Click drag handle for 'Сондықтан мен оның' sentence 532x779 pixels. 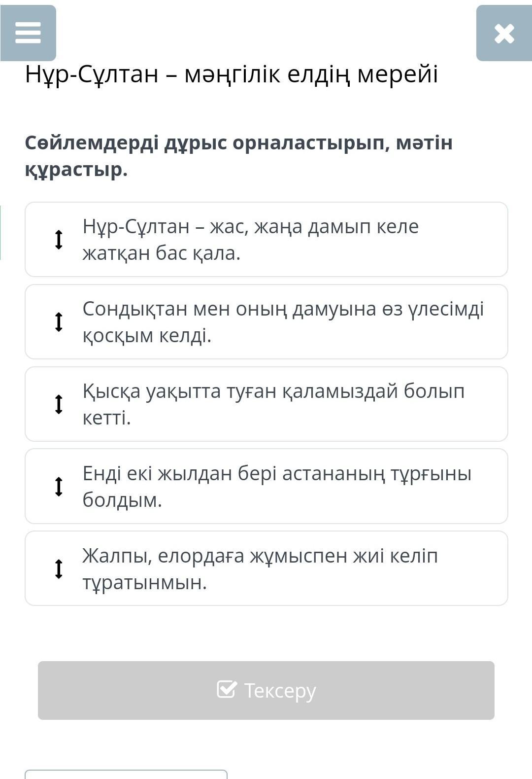(x=59, y=322)
